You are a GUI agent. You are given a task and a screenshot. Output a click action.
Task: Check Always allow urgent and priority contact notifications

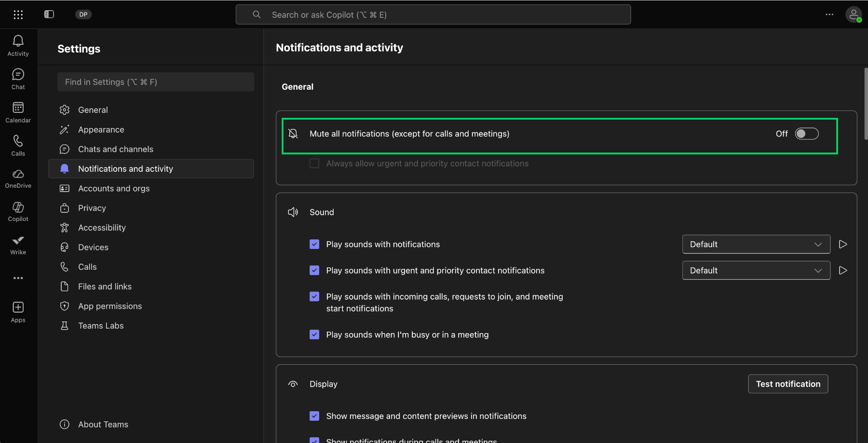(x=314, y=164)
